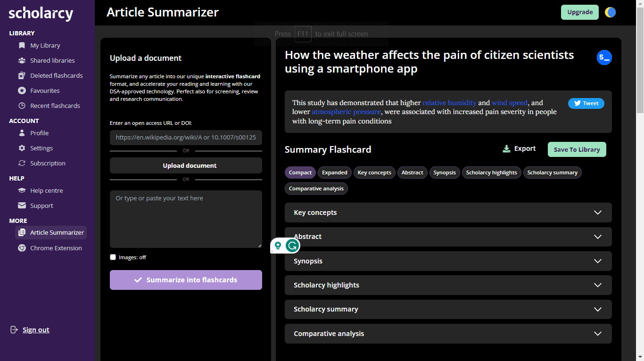Image resolution: width=644 pixels, height=361 pixels.
Task: Select the Abstract pill
Action: (x=413, y=172)
